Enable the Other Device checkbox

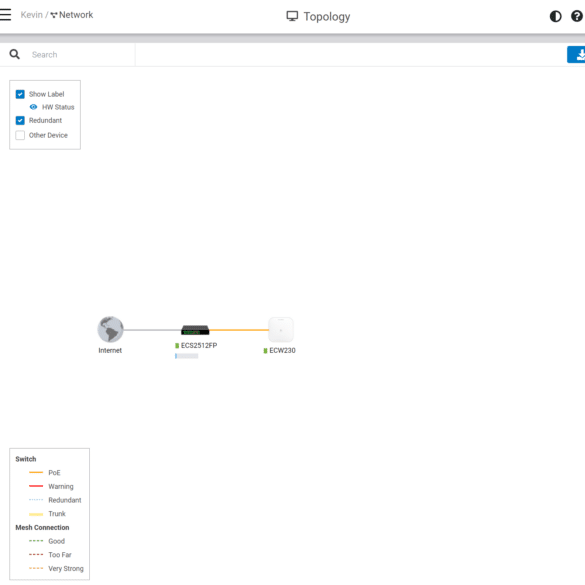[20, 135]
